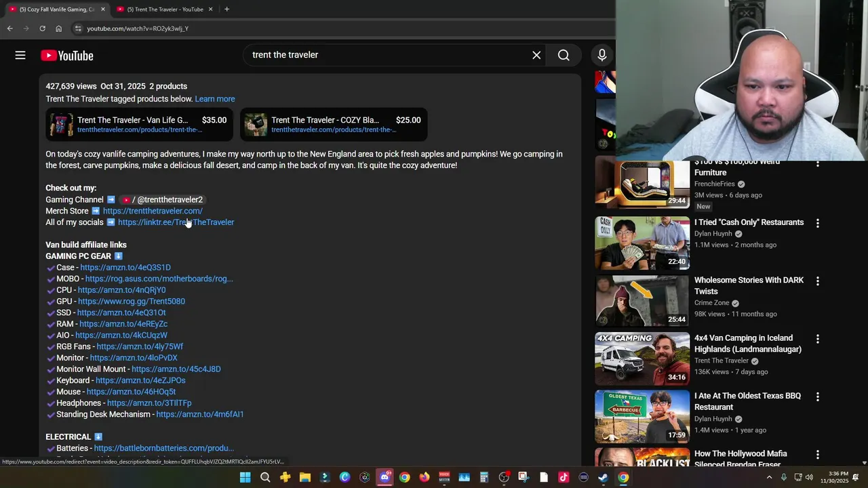Screen dimensions: 868x488
Task: Open 4x4 Van Camping in Iceland title
Action: (748, 344)
